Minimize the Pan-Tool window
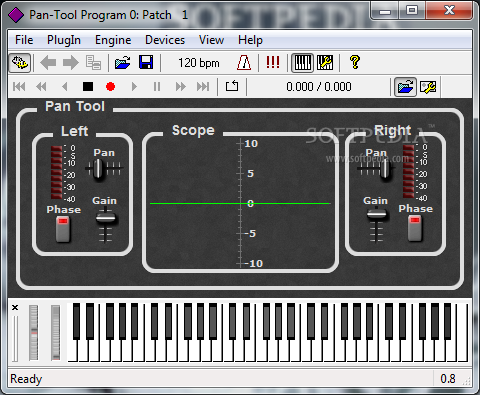This screenshot has width=480, height=395. 385,12
